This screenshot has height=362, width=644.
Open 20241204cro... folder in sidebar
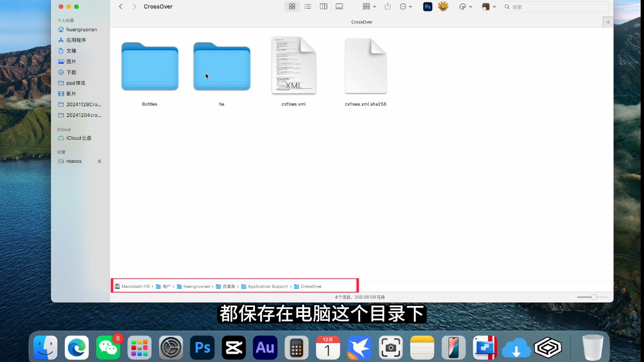click(80, 115)
